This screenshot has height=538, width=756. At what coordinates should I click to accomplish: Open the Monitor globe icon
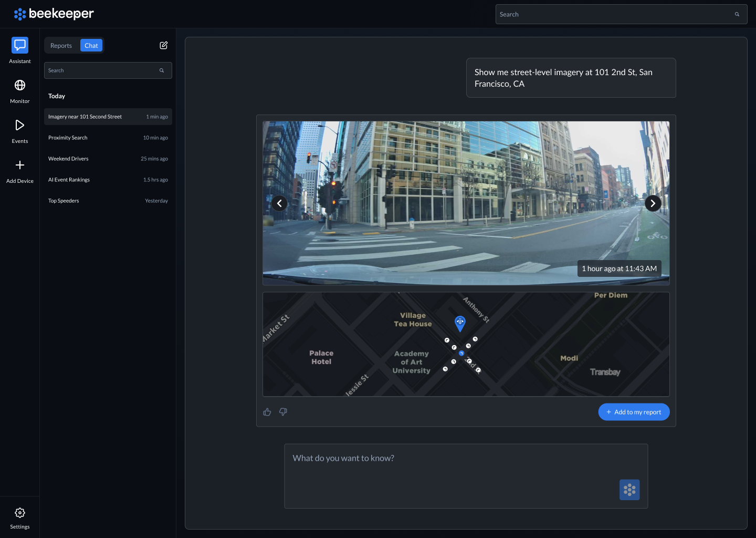pos(20,85)
